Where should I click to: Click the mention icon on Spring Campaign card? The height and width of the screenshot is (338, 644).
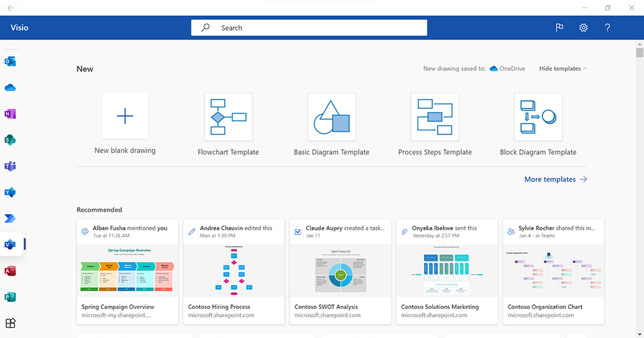click(x=85, y=231)
